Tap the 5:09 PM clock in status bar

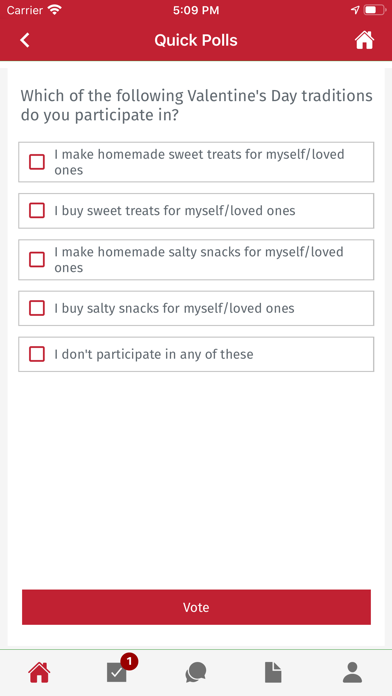196,10
